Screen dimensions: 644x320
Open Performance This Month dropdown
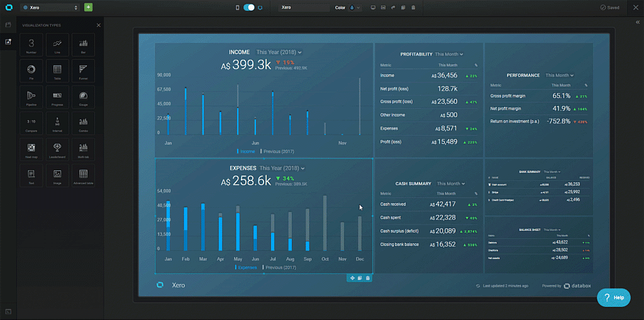point(559,75)
